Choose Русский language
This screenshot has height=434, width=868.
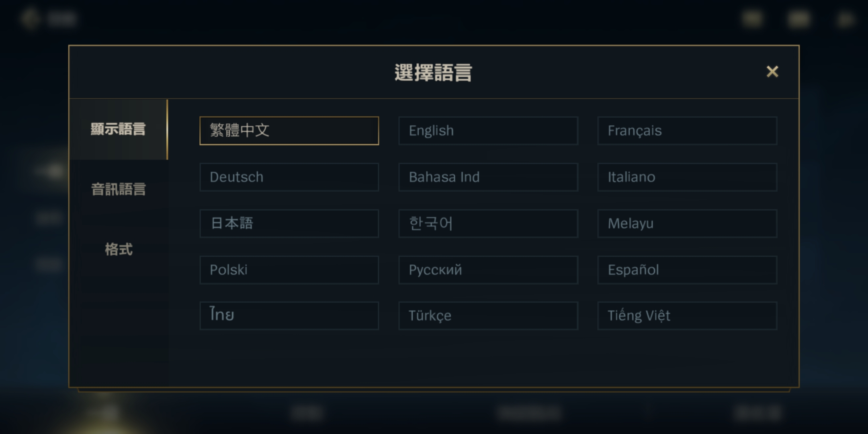488,270
